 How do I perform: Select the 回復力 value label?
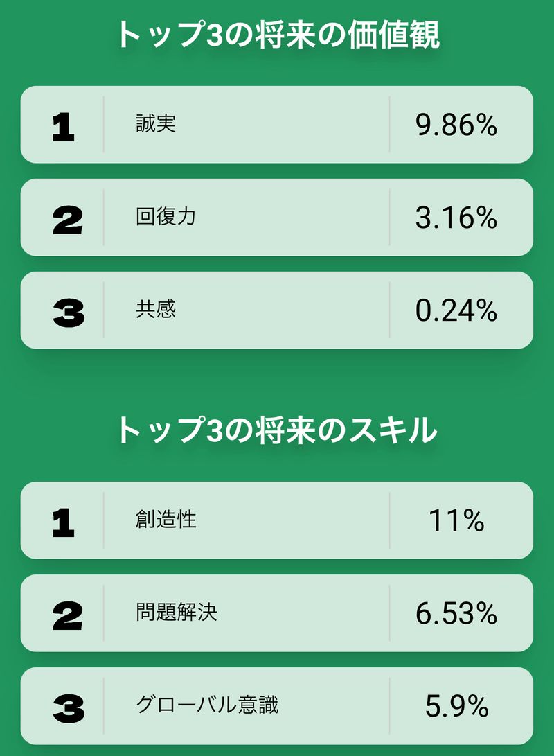coord(166,217)
